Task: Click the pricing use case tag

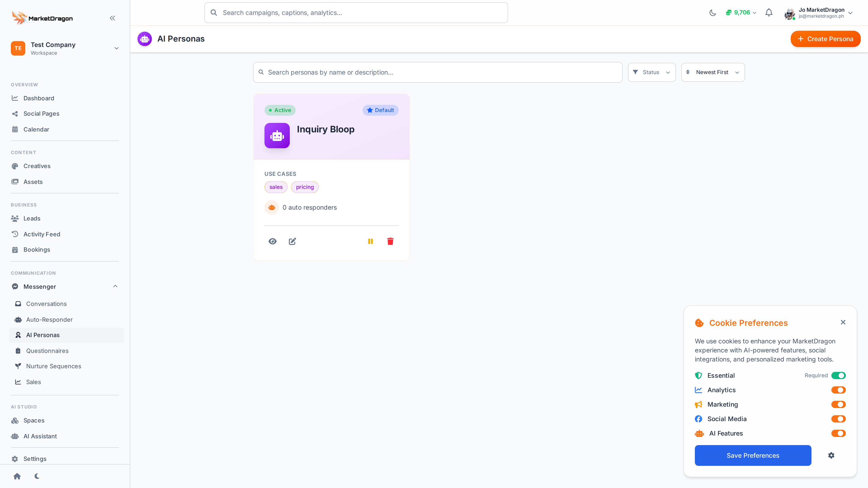Action: [x=305, y=187]
